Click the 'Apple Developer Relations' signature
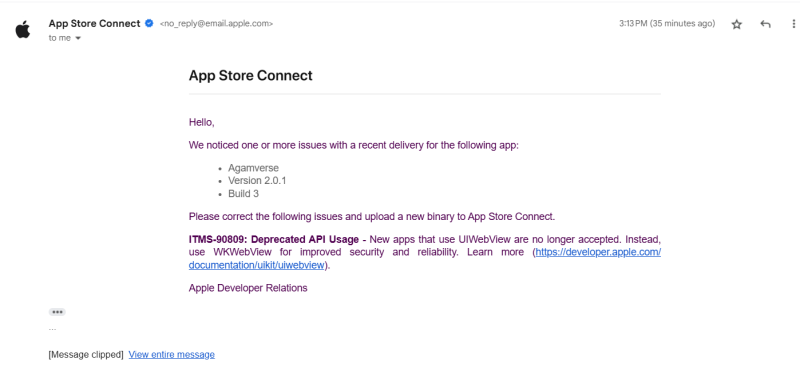The height and width of the screenshot is (368, 800). tap(248, 288)
